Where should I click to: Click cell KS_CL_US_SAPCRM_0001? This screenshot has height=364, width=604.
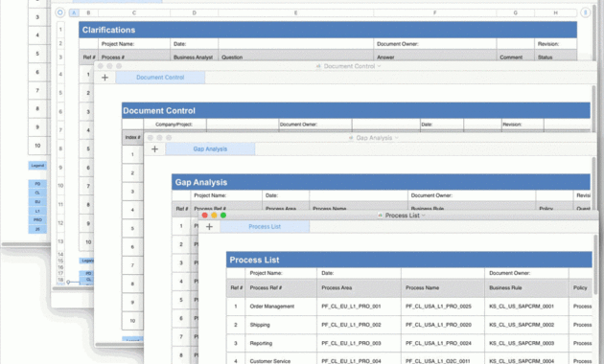[x=526, y=307]
